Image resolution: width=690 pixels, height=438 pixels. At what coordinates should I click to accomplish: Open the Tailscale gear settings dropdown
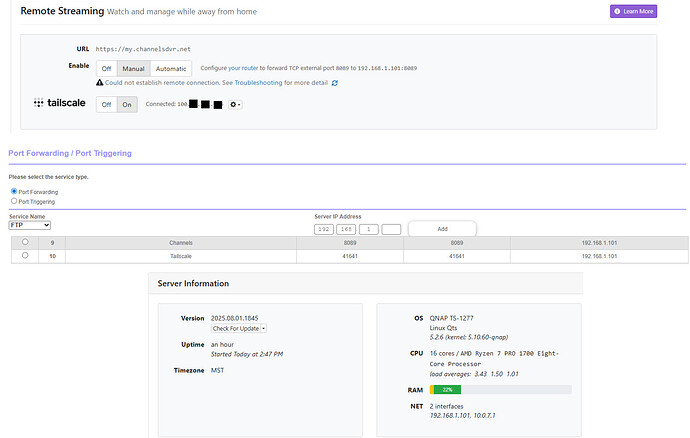(235, 104)
